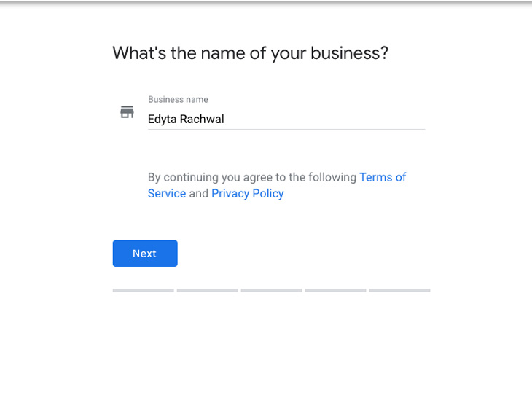Click the fourth progress bar segment
Image resolution: width=532 pixels, height=403 pixels.
coord(335,290)
